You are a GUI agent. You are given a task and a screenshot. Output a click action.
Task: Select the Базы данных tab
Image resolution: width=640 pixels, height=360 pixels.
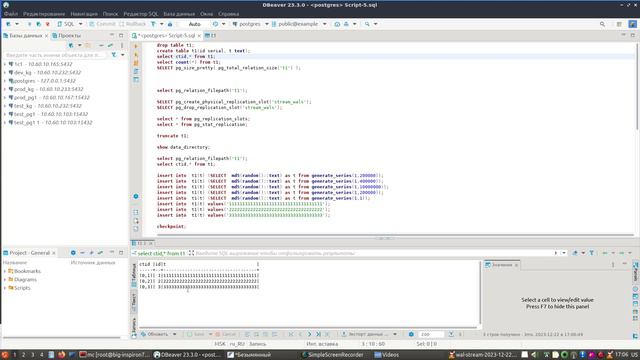click(25, 36)
